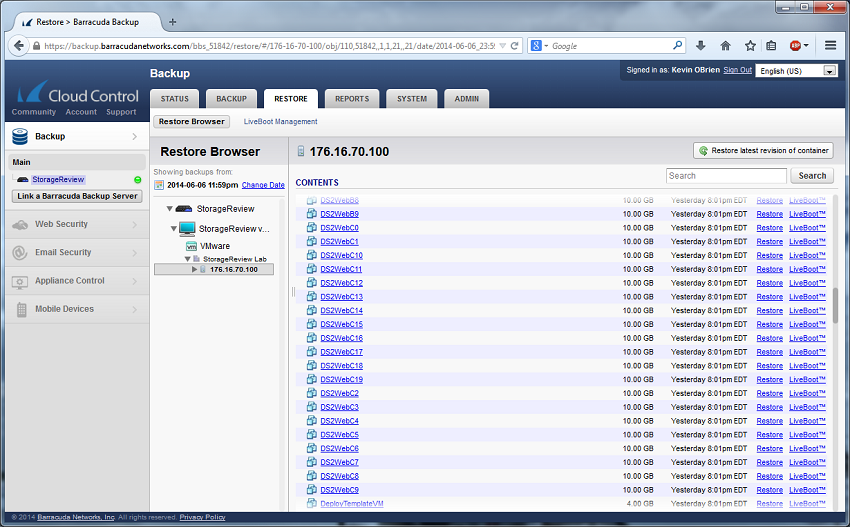
Task: Click the StorageReview appliance icon in tree
Action: (184, 209)
